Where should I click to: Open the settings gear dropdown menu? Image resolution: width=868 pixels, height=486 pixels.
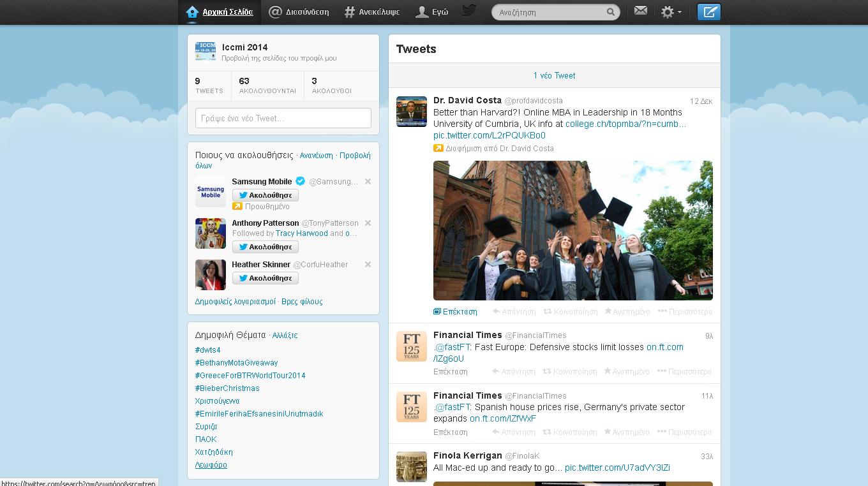pos(671,12)
